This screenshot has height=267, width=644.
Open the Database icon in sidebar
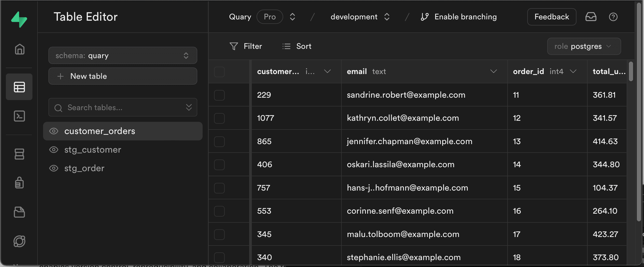(x=19, y=154)
